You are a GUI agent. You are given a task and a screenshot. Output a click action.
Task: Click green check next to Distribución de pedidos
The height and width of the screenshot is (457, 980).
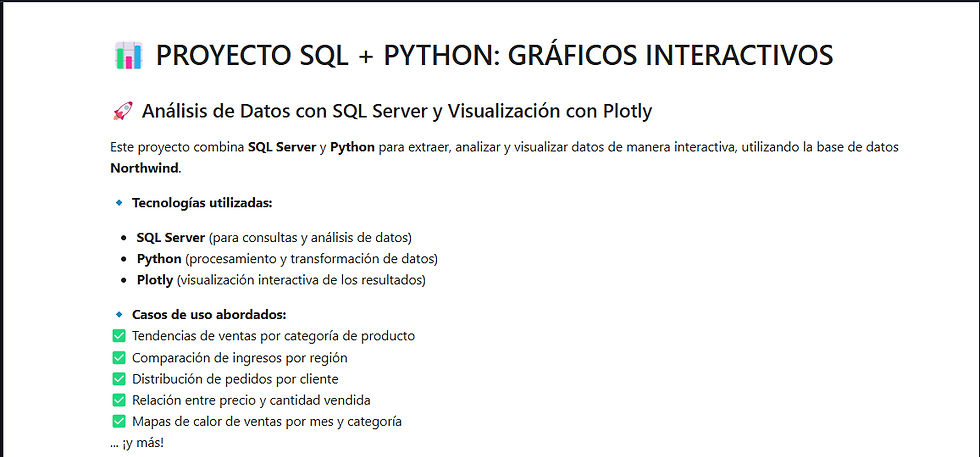[x=119, y=379]
